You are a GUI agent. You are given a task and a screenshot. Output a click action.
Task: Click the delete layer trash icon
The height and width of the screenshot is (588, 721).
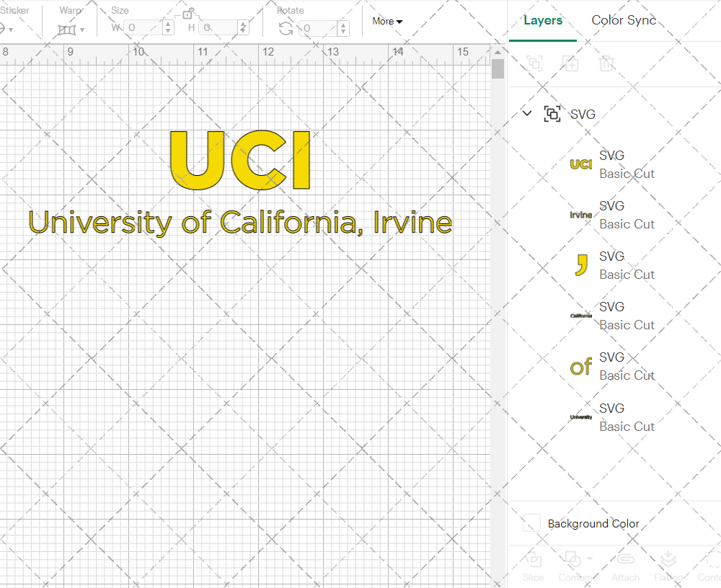[x=607, y=63]
